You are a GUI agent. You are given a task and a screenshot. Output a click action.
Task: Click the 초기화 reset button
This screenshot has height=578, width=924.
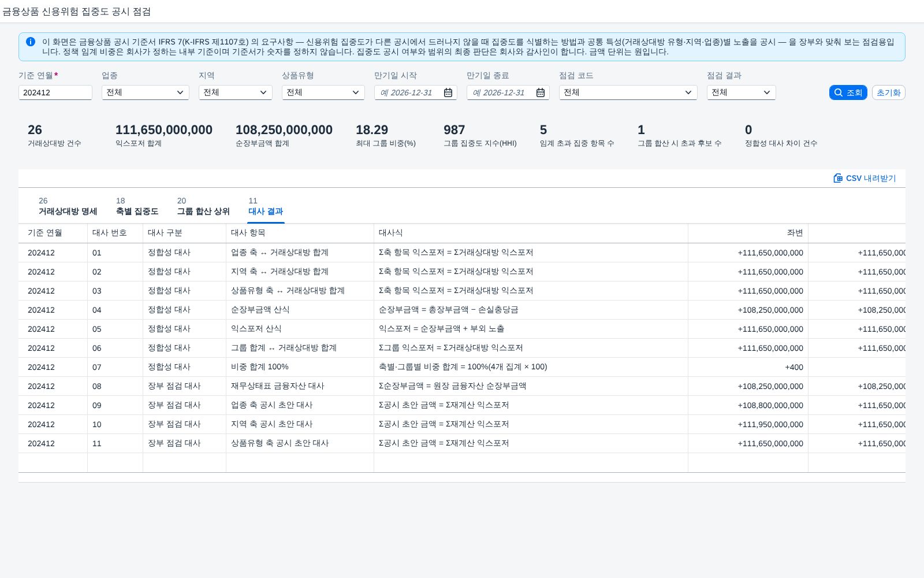(888, 92)
